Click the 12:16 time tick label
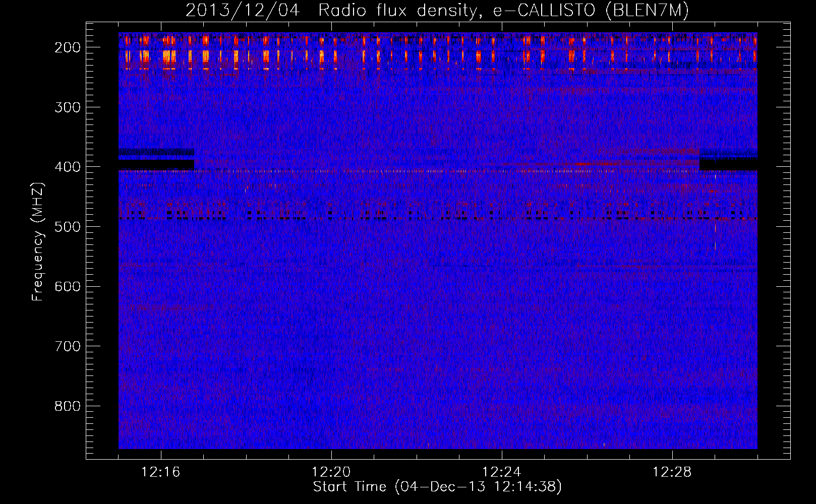The height and width of the screenshot is (504, 816). pos(161,472)
